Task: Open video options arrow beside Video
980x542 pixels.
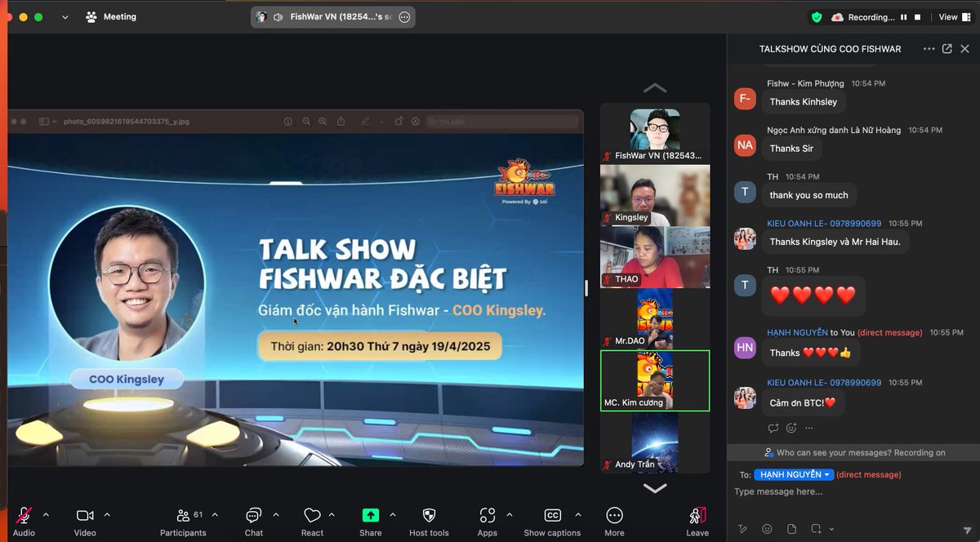Action: tap(107, 515)
